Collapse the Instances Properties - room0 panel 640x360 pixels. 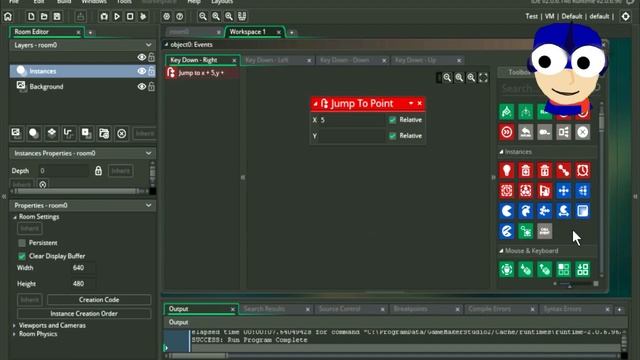coord(149,153)
